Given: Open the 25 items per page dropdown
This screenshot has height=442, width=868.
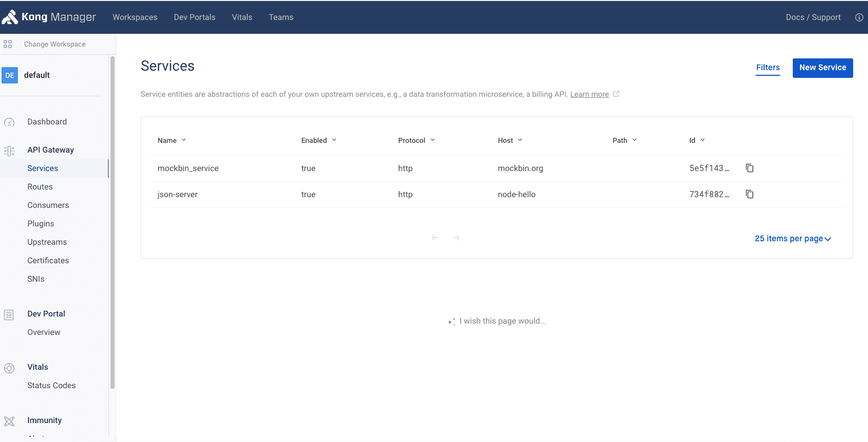Looking at the screenshot, I should click(793, 239).
